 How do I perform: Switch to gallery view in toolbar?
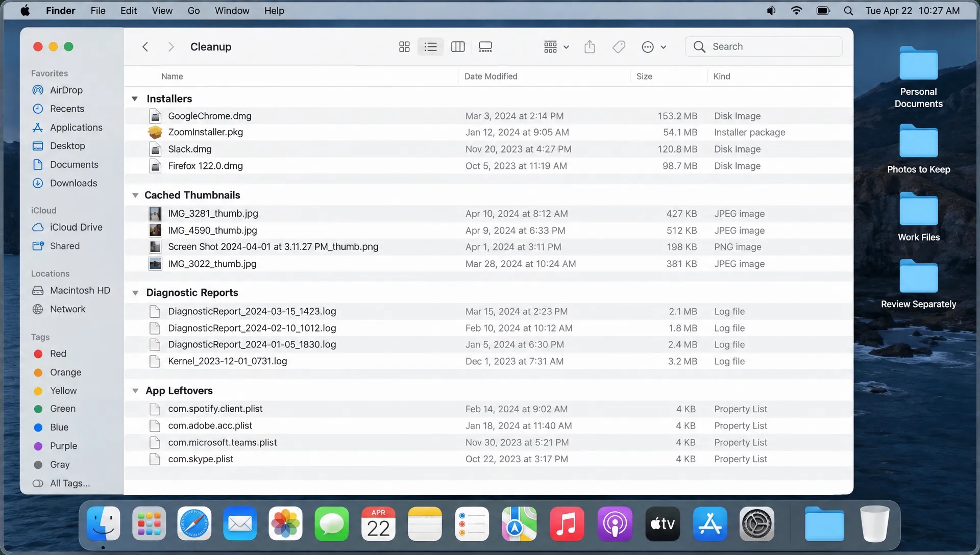coord(485,47)
